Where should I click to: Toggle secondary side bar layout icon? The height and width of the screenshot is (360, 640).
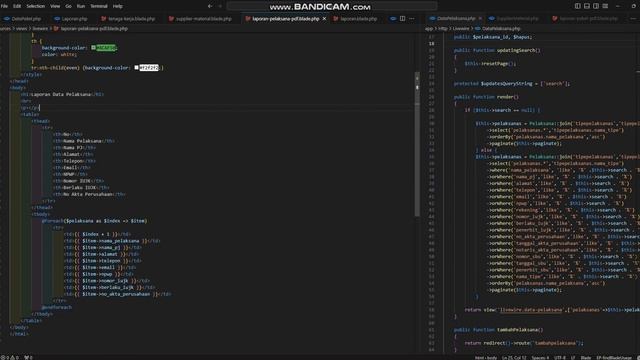coord(596,6)
